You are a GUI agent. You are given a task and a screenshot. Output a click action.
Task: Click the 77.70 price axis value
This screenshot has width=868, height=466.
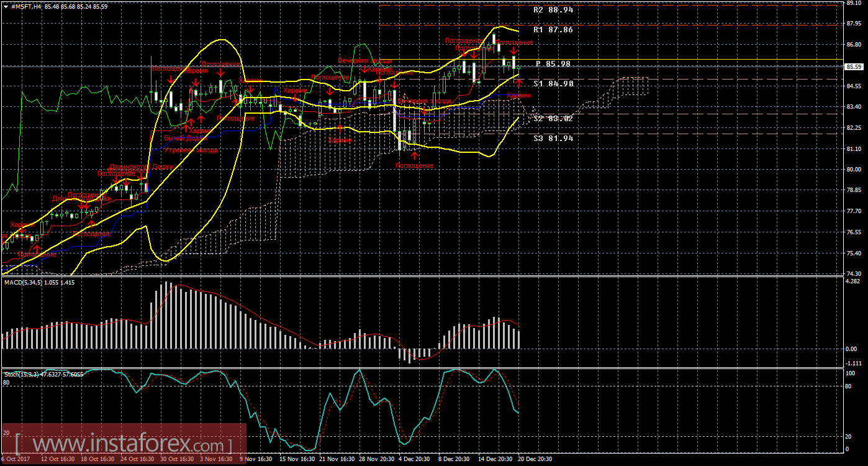(854, 211)
